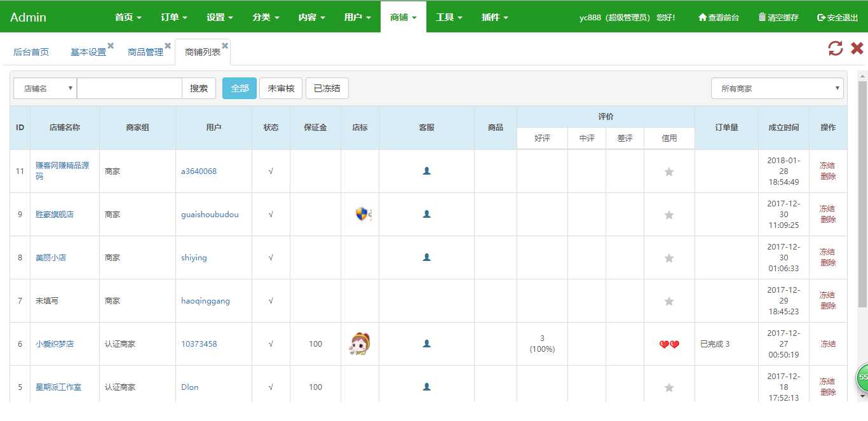Switch to the 后台首页 tab
Viewport: 868px width, 421px height.
tap(31, 52)
